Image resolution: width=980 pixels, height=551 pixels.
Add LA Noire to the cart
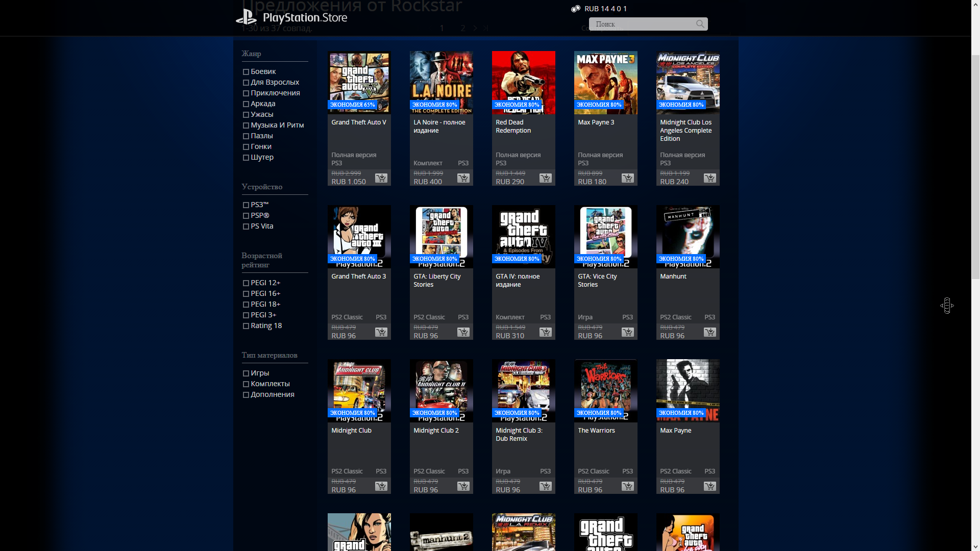(x=463, y=178)
